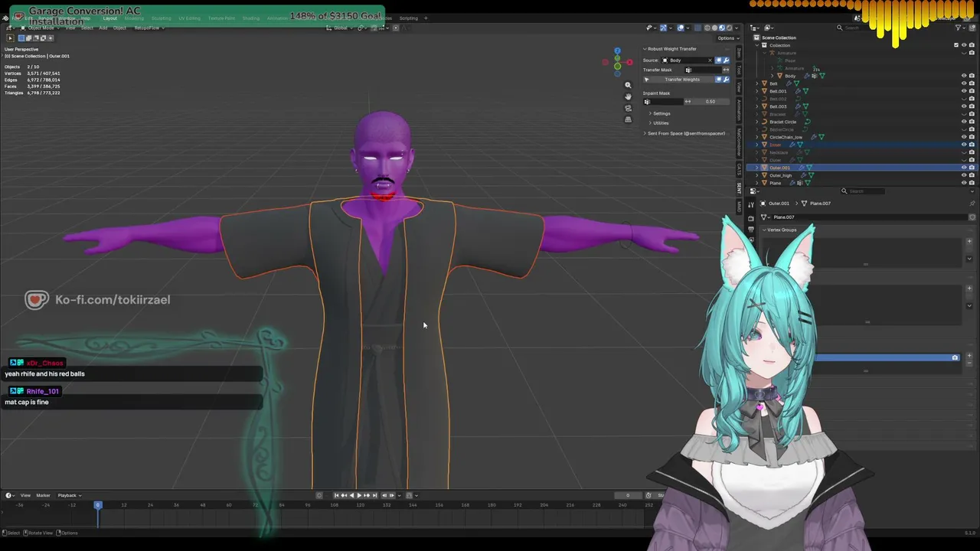Switch to the Scripting workspace tab

tap(408, 18)
